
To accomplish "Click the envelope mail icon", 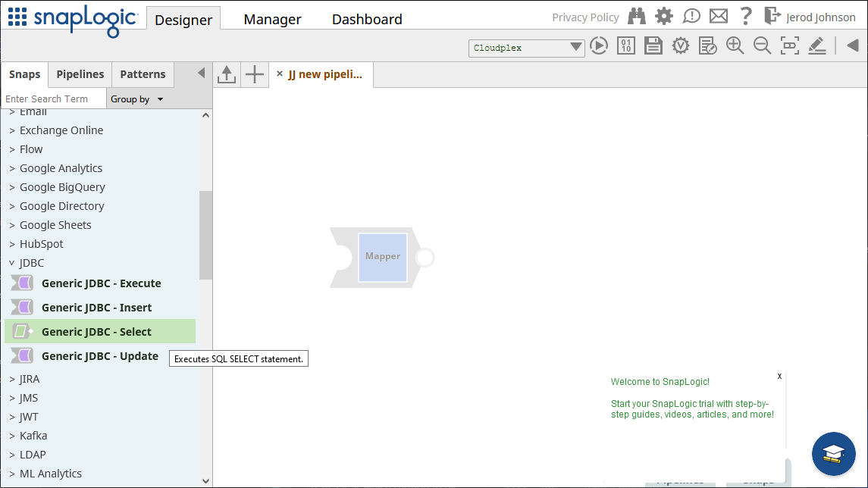I will [718, 17].
